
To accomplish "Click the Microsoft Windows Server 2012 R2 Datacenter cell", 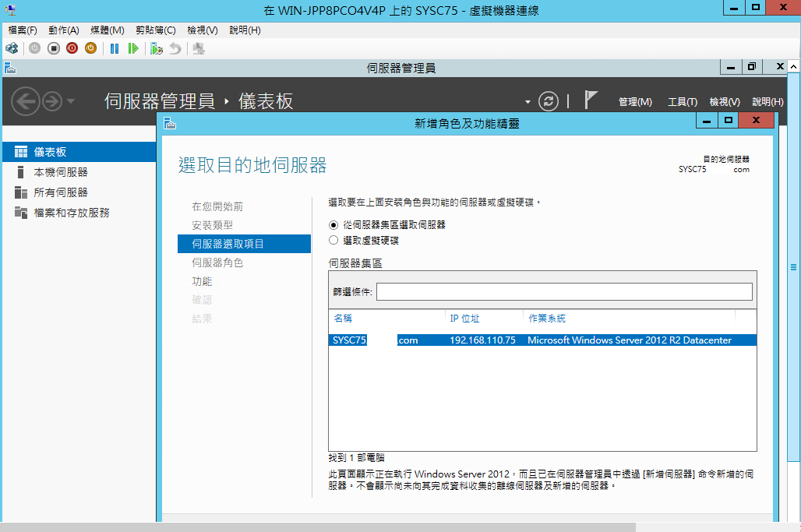I will [x=630, y=340].
